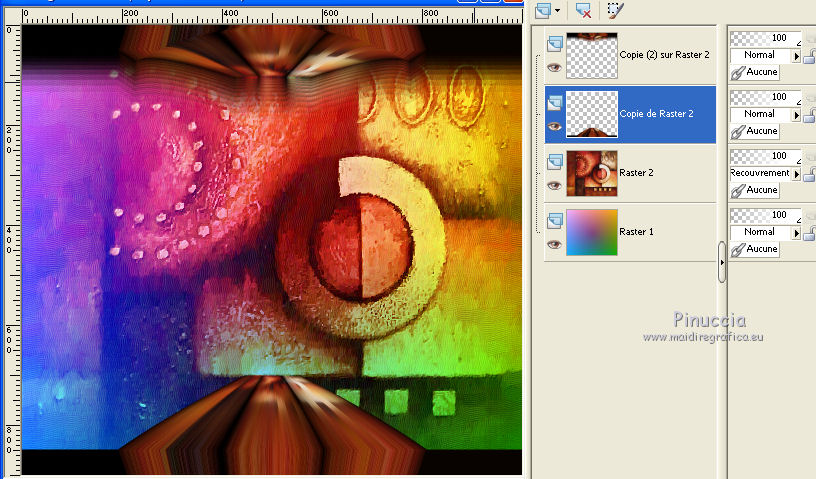This screenshot has width=816, height=479.
Task: Click the Raster 1 gradient thumbnail
Action: (x=592, y=232)
